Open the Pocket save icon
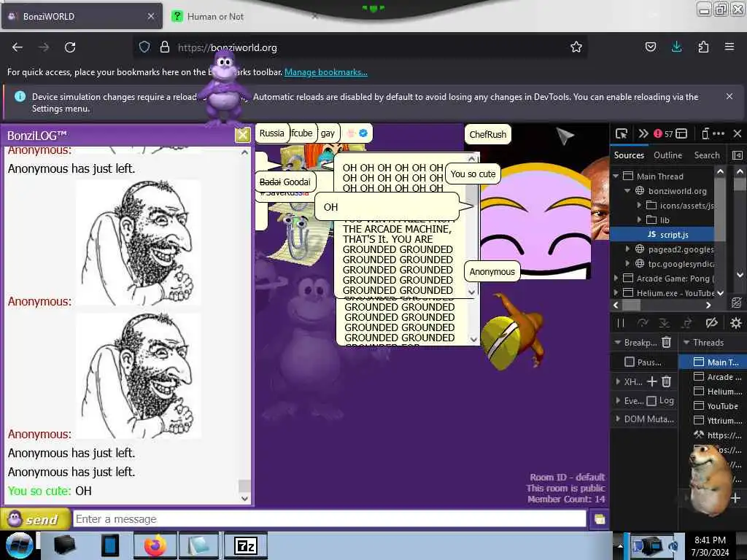Image resolution: width=747 pixels, height=560 pixels. pos(650,47)
